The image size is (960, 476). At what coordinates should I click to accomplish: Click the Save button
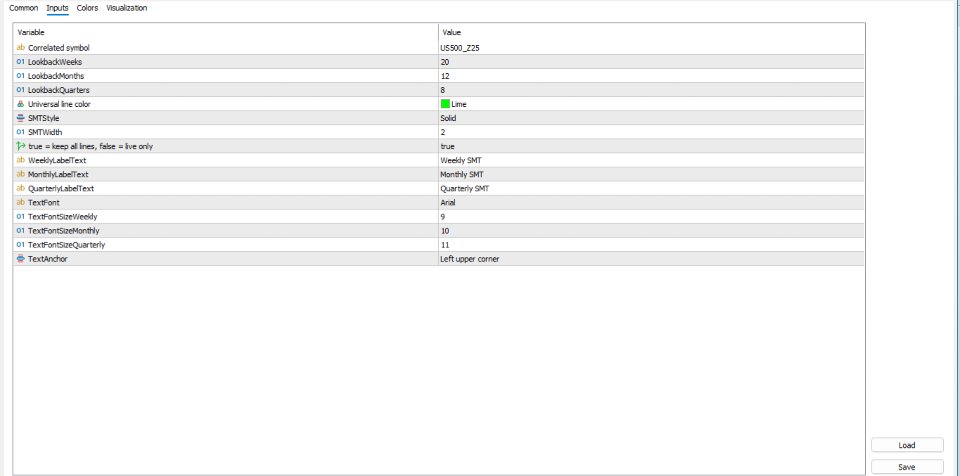point(907,467)
